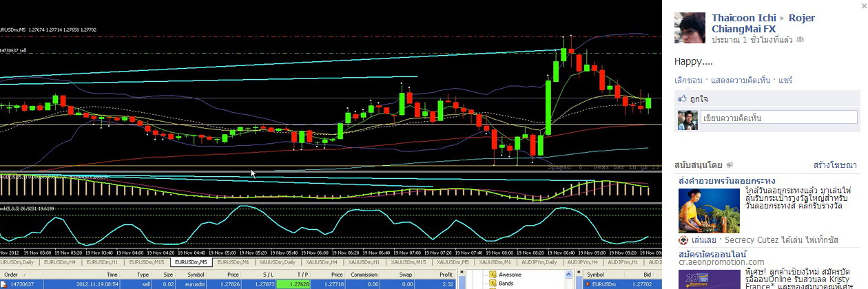Select the active EURUSDm,M5 chart tab
Image resolution: width=868 pixels, height=289 pixels.
191,261
